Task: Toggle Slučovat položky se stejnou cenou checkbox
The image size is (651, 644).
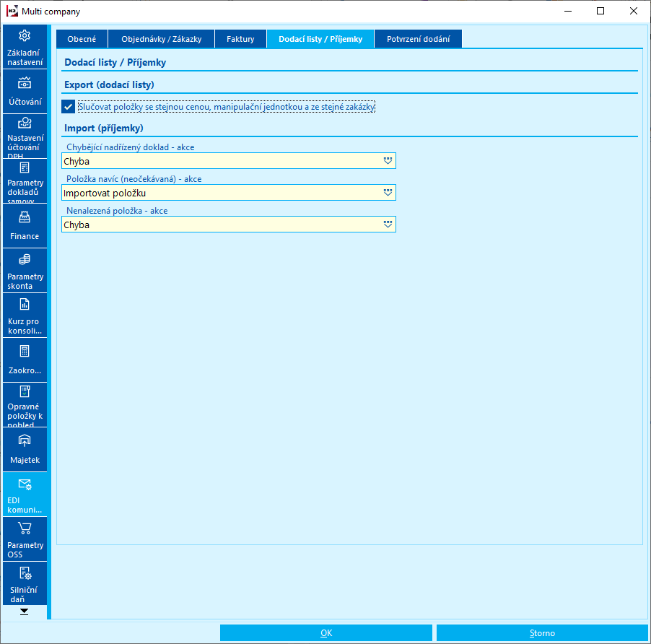Action: tap(68, 107)
